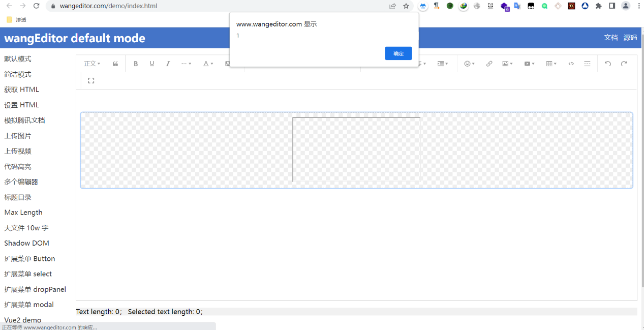Image resolution: width=644 pixels, height=330 pixels.
Task: Open the Shadow DOM demo
Action: pos(27,243)
